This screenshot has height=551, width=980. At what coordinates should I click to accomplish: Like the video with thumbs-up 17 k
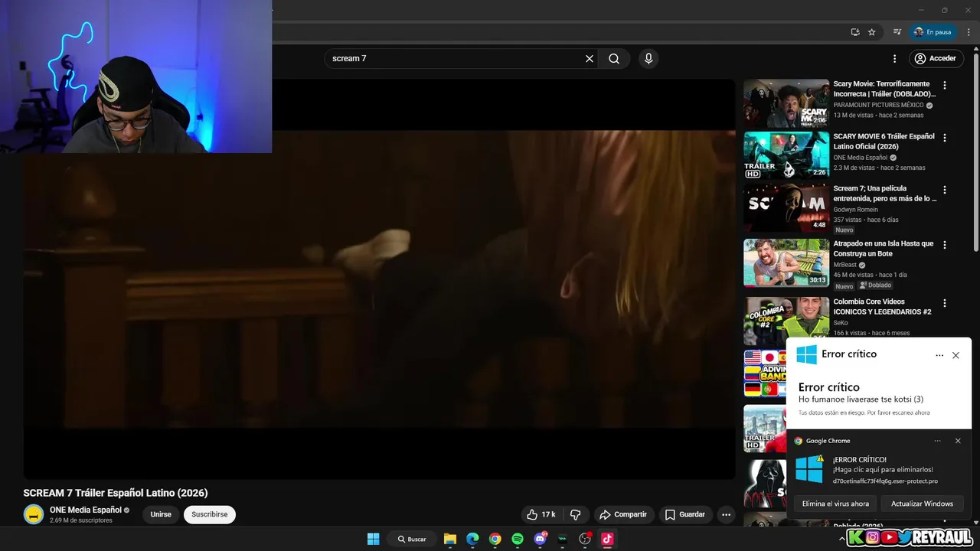(x=541, y=514)
